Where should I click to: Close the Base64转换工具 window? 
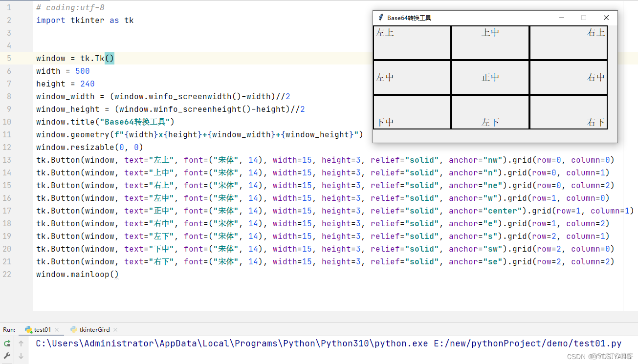[606, 18]
